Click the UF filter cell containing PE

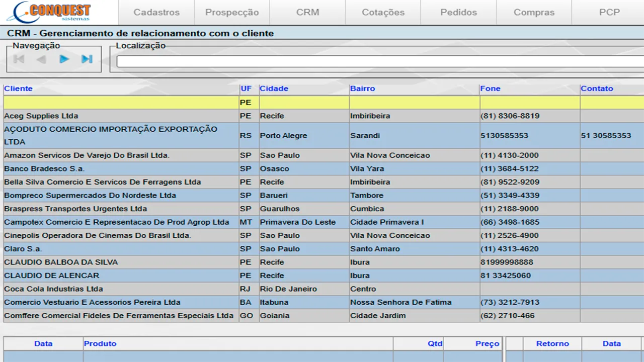249,103
